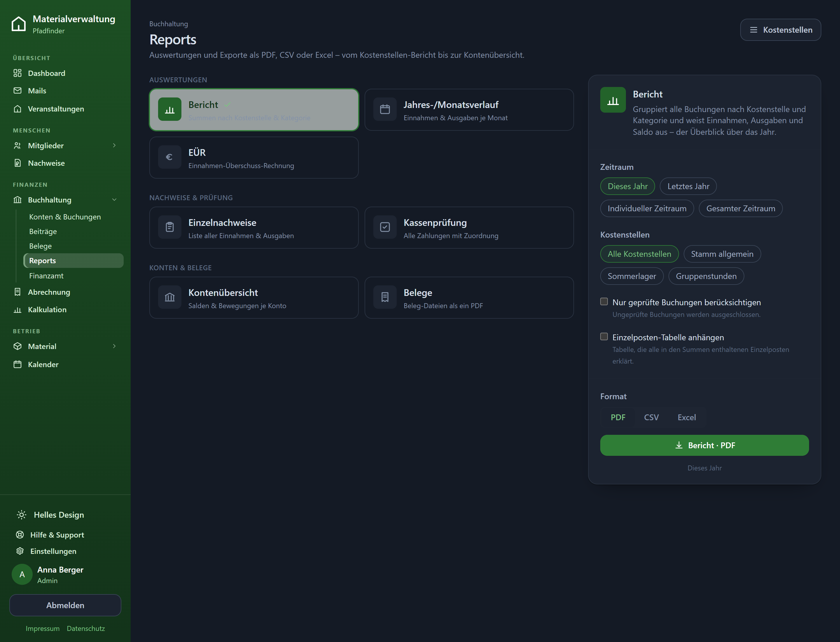Viewport: 840px width, 642px height.
Task: Select the Sommerlager cost center chip
Action: point(632,276)
